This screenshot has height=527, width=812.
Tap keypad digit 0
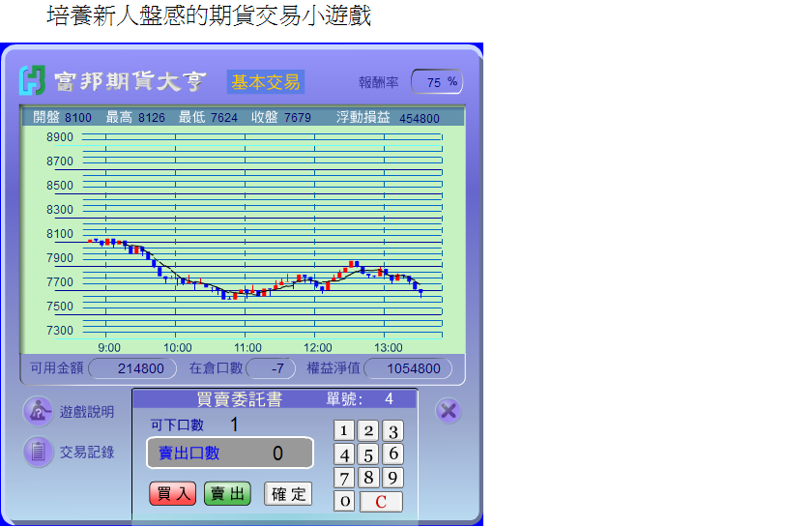[x=344, y=501]
